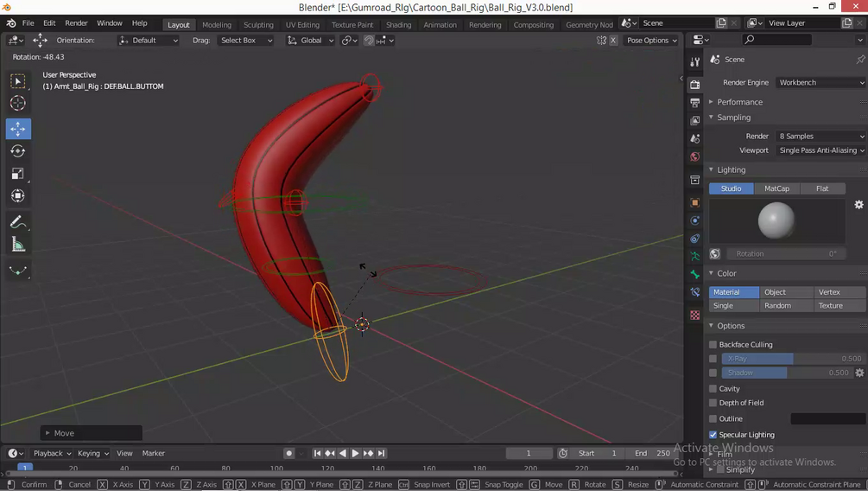Open Pose Options popover
868x491 pixels.
[651, 41]
